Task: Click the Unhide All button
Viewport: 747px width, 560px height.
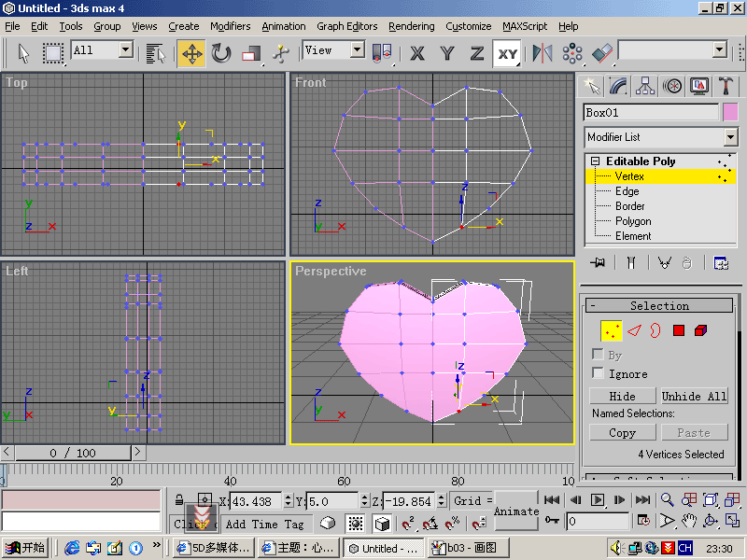Action: pos(694,396)
